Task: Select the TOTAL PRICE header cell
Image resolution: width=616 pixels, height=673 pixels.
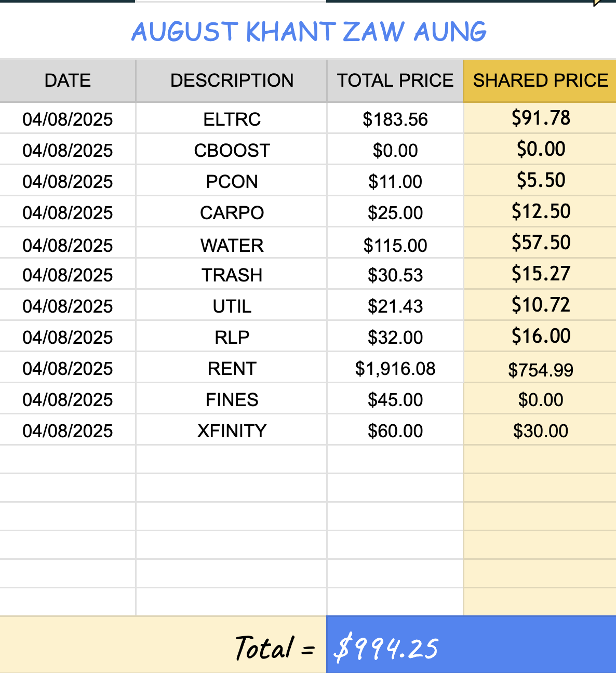Action: [x=395, y=80]
